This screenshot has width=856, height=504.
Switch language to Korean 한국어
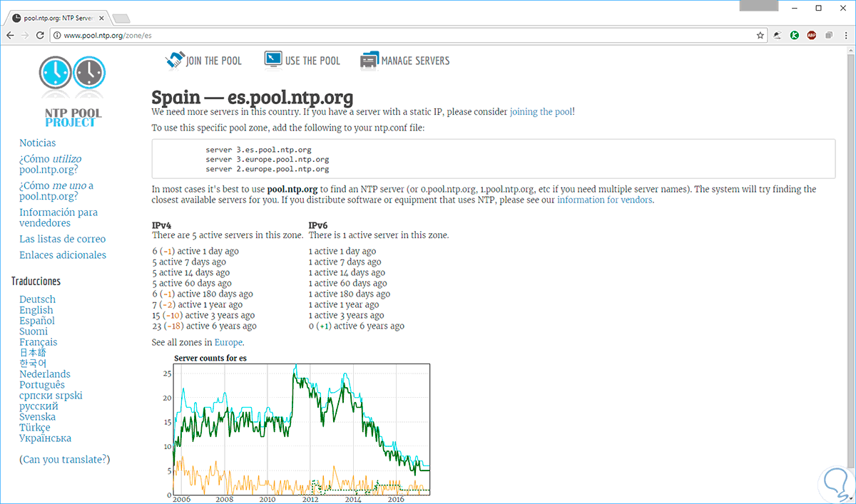point(33,364)
